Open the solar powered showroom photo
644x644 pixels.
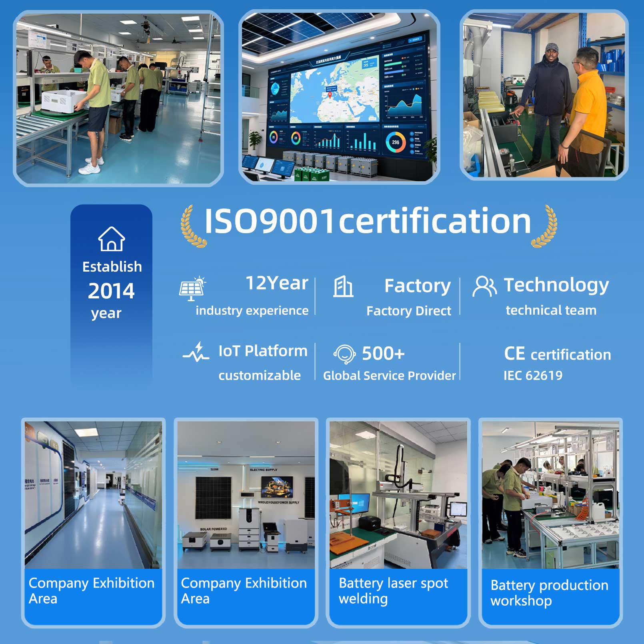[246, 494]
